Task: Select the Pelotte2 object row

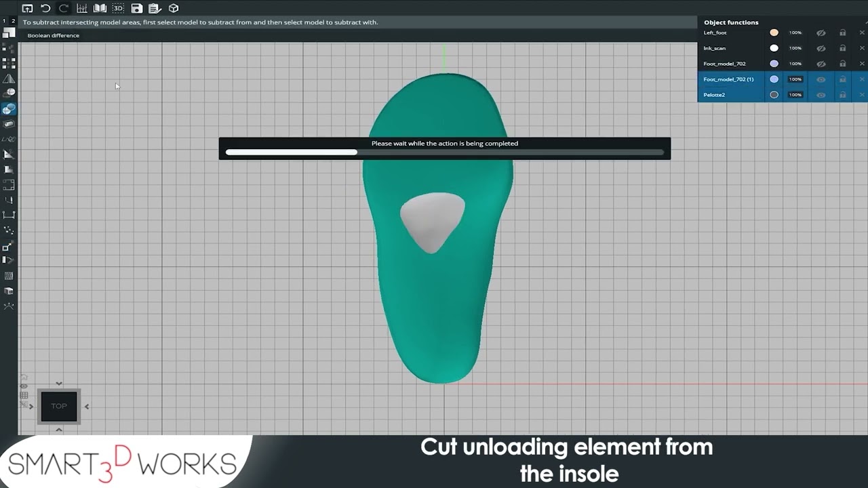Action: [783, 95]
